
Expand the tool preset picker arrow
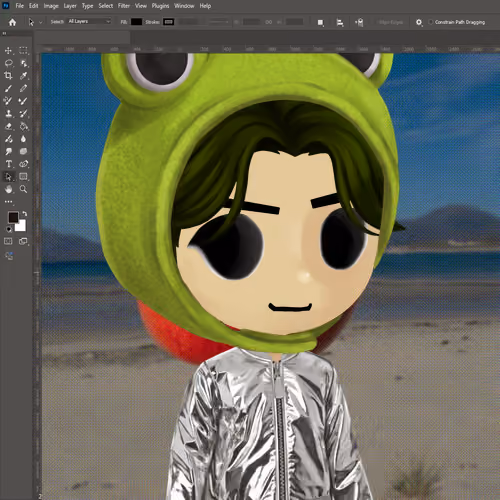tap(41, 22)
